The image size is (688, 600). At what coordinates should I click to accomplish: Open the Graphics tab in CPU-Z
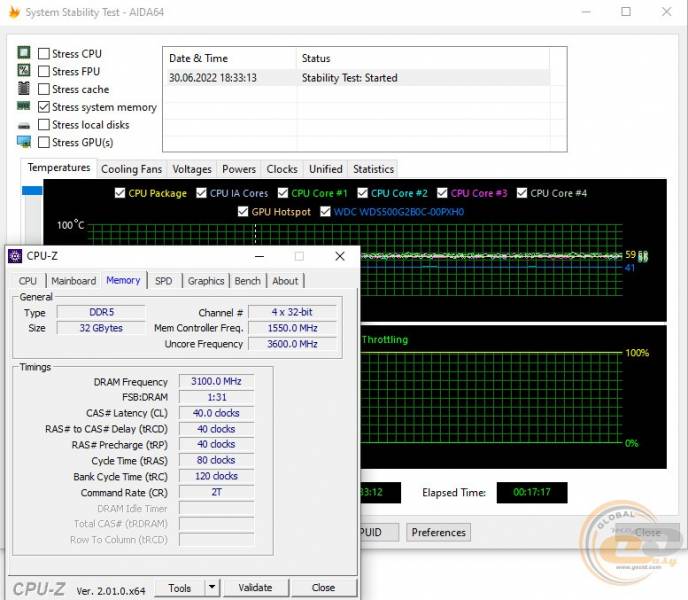point(206,281)
